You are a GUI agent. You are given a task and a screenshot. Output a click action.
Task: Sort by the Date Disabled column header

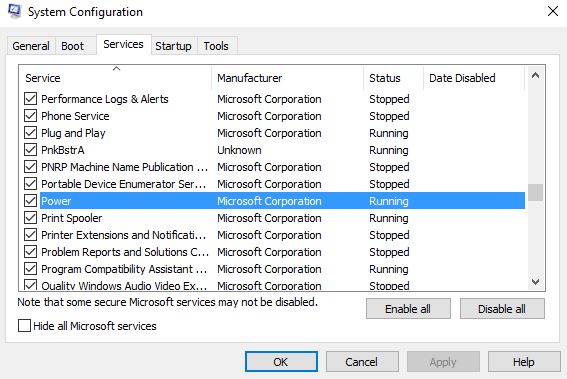pos(474,78)
